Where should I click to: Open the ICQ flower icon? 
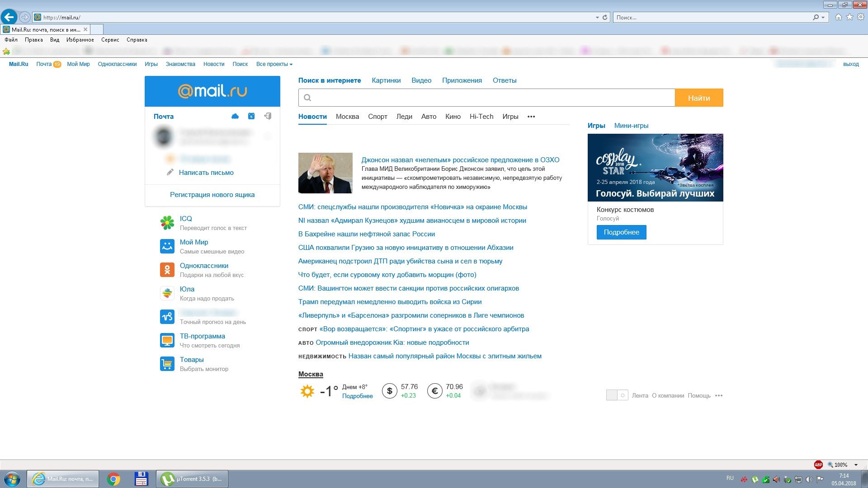pos(167,223)
